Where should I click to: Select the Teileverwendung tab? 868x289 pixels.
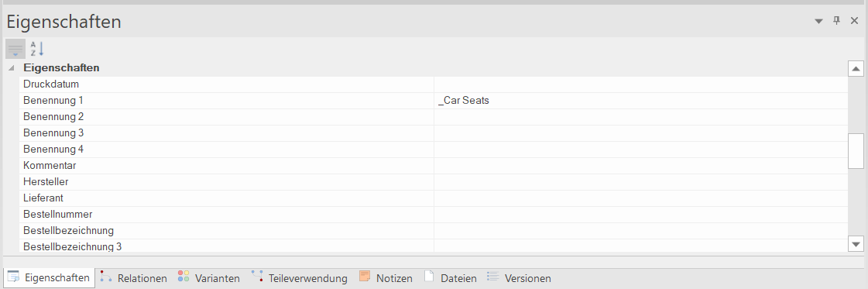(300, 278)
